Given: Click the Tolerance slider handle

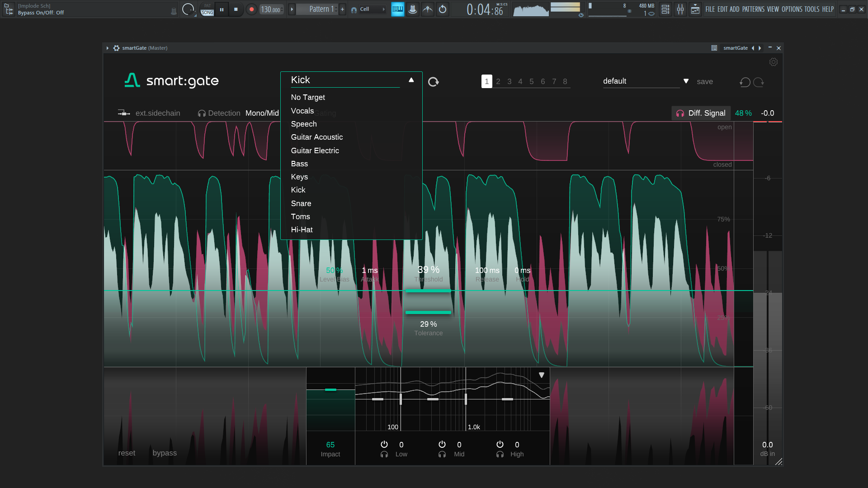Looking at the screenshot, I should (x=428, y=313).
